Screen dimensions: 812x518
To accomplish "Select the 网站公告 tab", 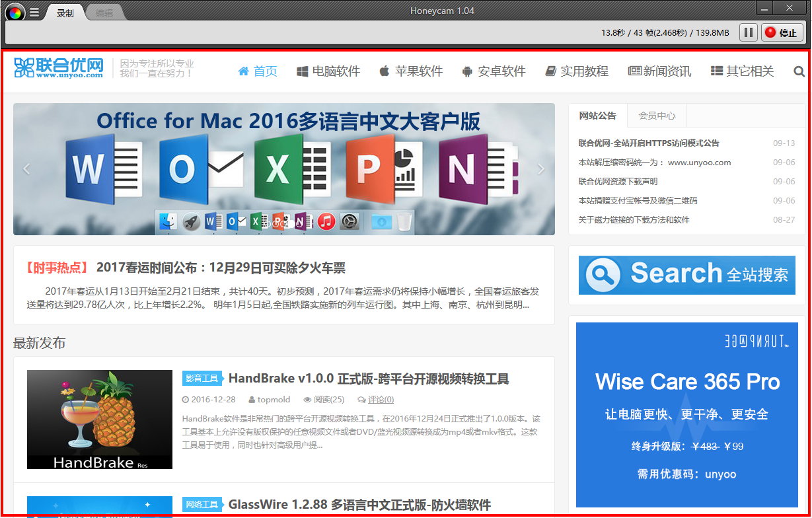I will pyautogui.click(x=597, y=116).
